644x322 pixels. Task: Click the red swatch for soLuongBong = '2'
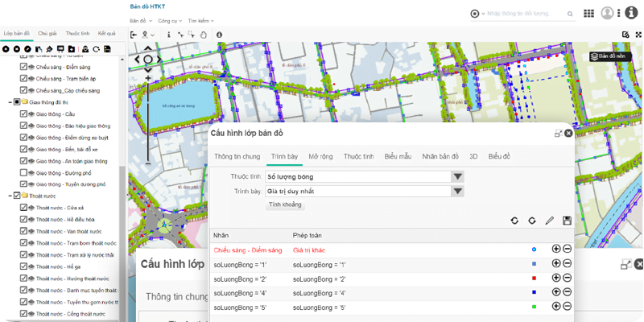pos(534,279)
